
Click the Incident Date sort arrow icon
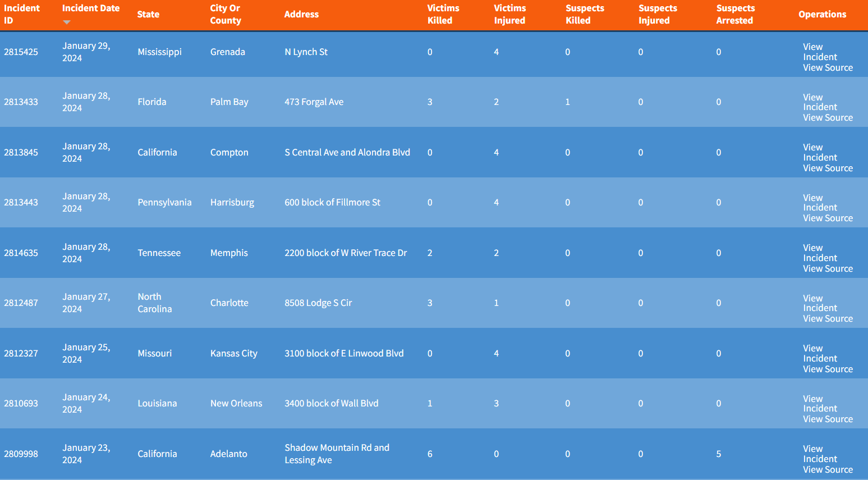point(67,22)
